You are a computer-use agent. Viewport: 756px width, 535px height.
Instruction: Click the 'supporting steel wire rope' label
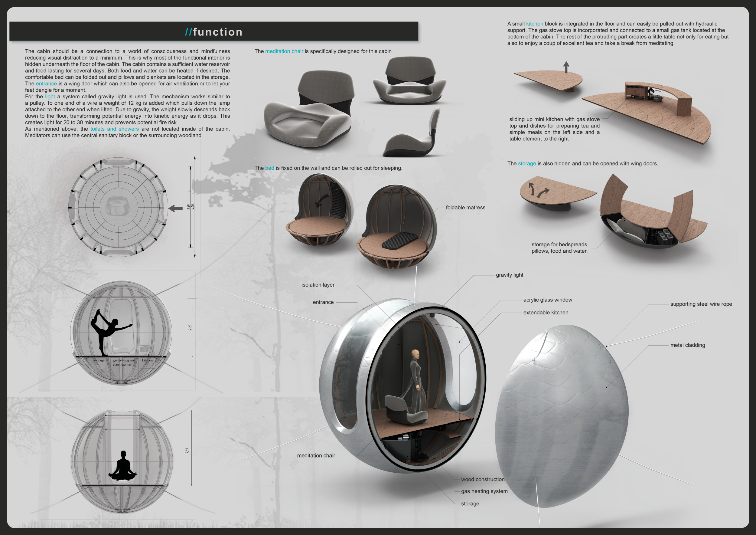(x=701, y=304)
